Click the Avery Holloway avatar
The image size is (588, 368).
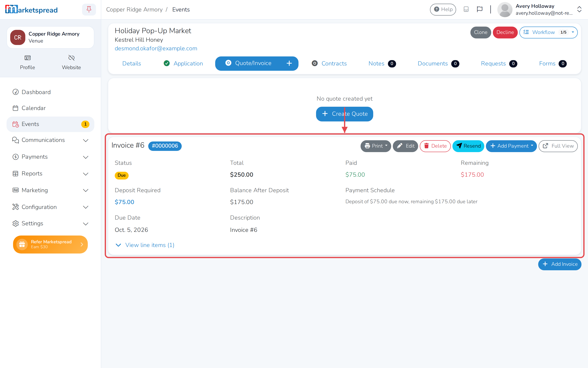point(505,9)
